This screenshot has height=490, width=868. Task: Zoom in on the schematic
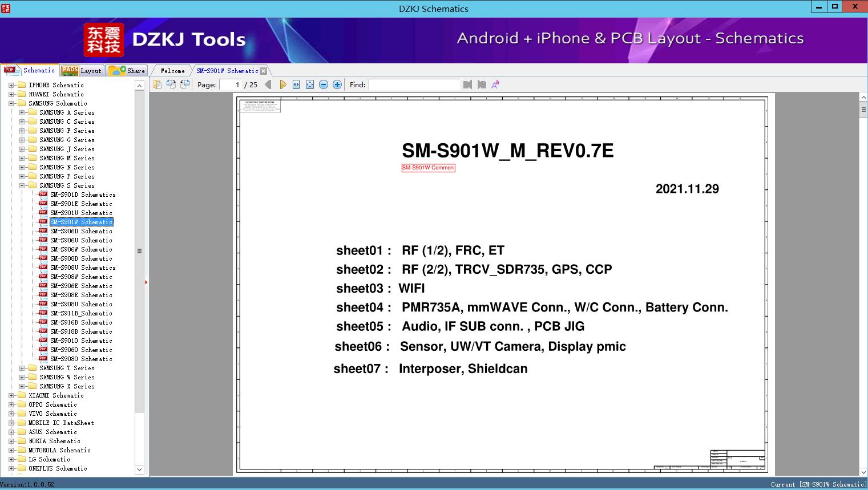tap(337, 84)
